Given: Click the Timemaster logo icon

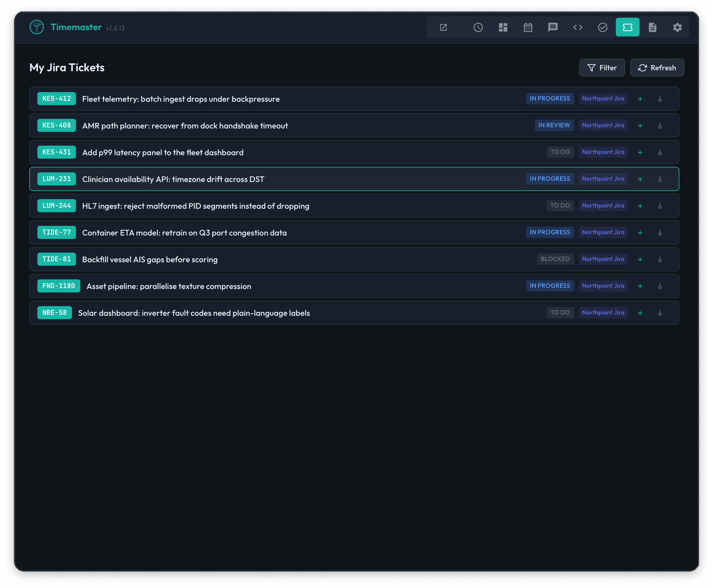Looking at the screenshot, I should tap(37, 27).
